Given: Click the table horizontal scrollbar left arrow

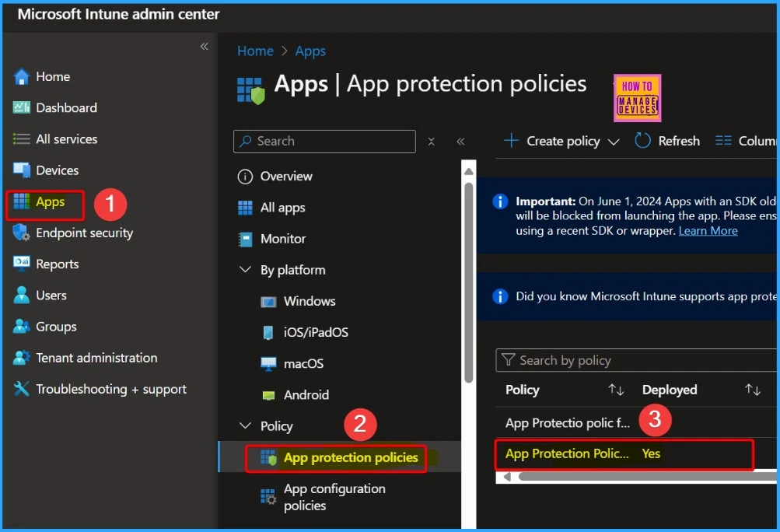Looking at the screenshot, I should click(507, 477).
